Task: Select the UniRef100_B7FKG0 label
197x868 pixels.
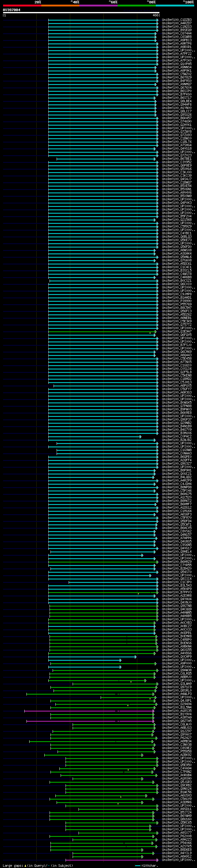Action: pos(177,94)
